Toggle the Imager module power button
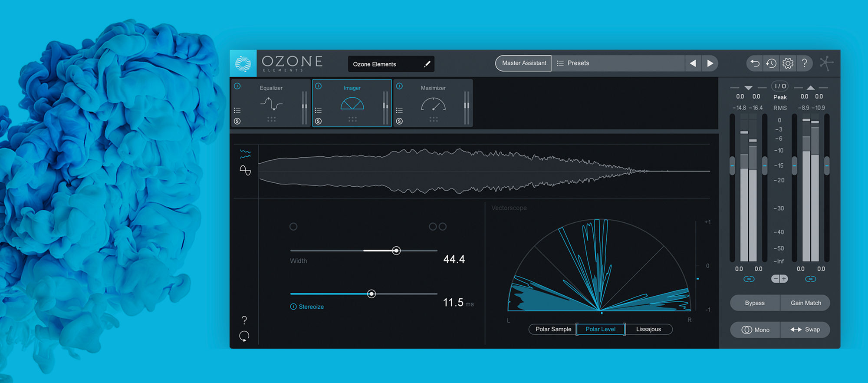The width and height of the screenshot is (868, 383). point(318,86)
